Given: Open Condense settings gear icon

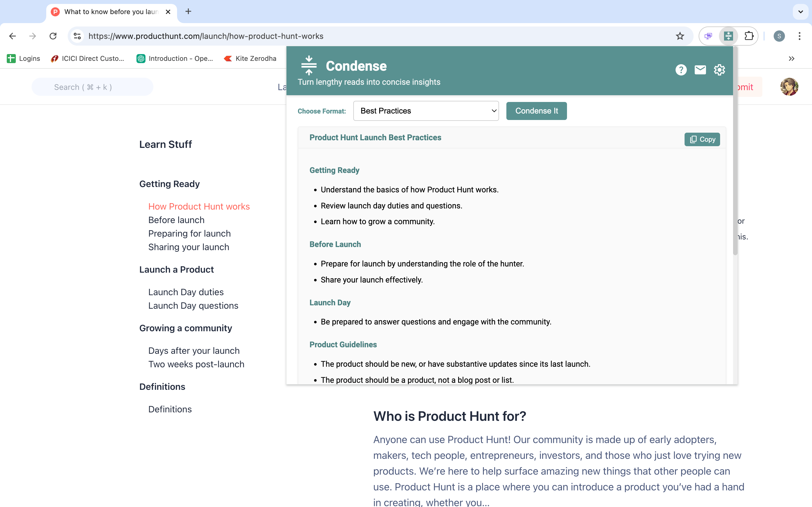Looking at the screenshot, I should pyautogui.click(x=719, y=70).
